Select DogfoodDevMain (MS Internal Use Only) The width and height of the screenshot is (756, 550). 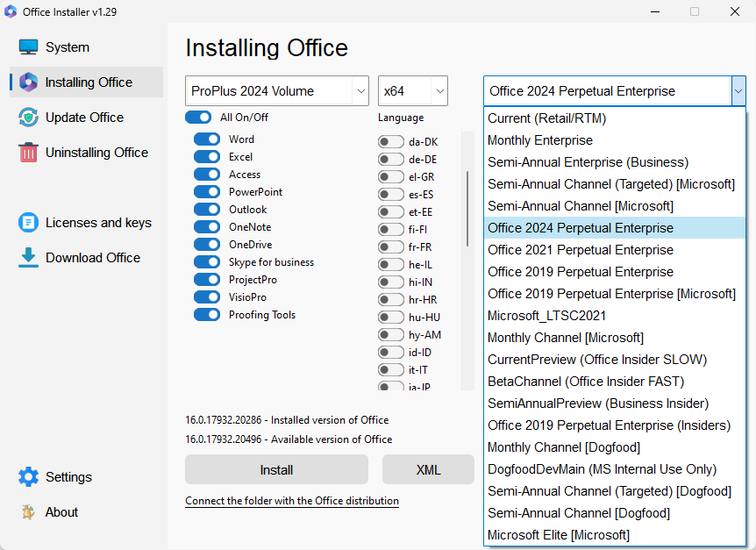pyautogui.click(x=614, y=469)
